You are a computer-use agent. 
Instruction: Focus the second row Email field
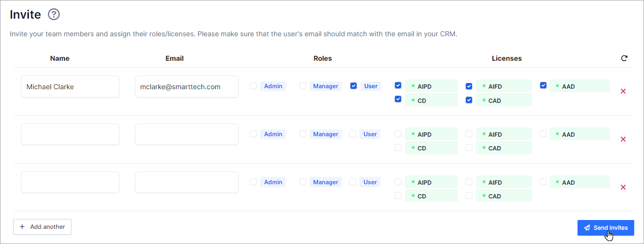[187, 134]
